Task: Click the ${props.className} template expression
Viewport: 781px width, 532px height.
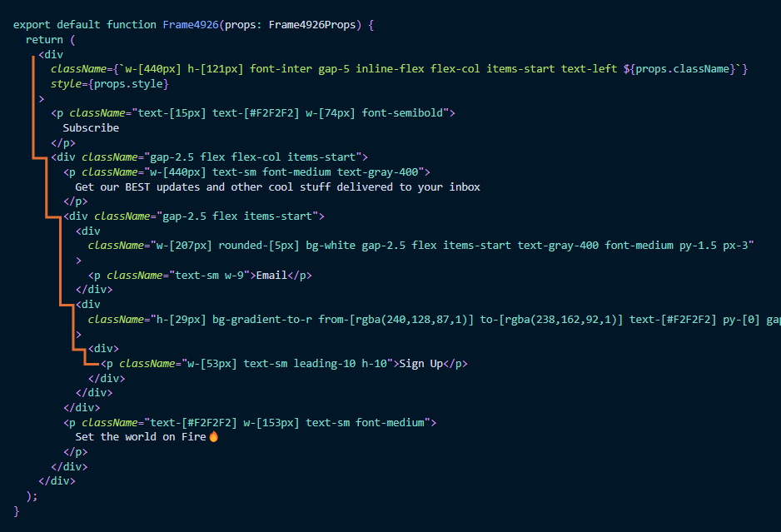Action: [x=679, y=69]
